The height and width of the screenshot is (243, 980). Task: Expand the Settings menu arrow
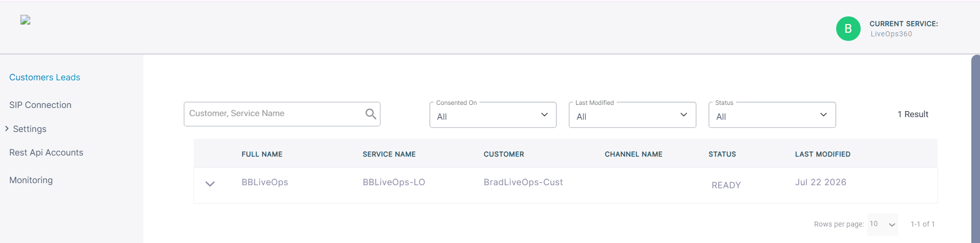pyautogui.click(x=7, y=128)
